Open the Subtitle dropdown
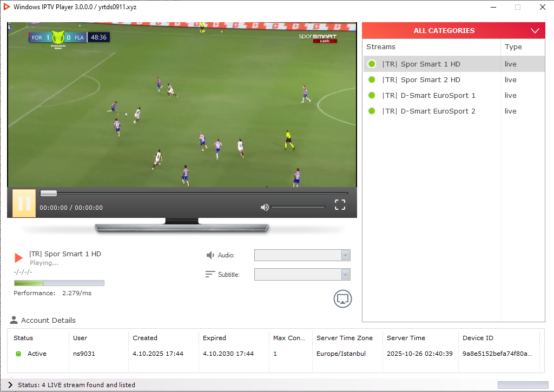554x392 pixels. tap(345, 275)
